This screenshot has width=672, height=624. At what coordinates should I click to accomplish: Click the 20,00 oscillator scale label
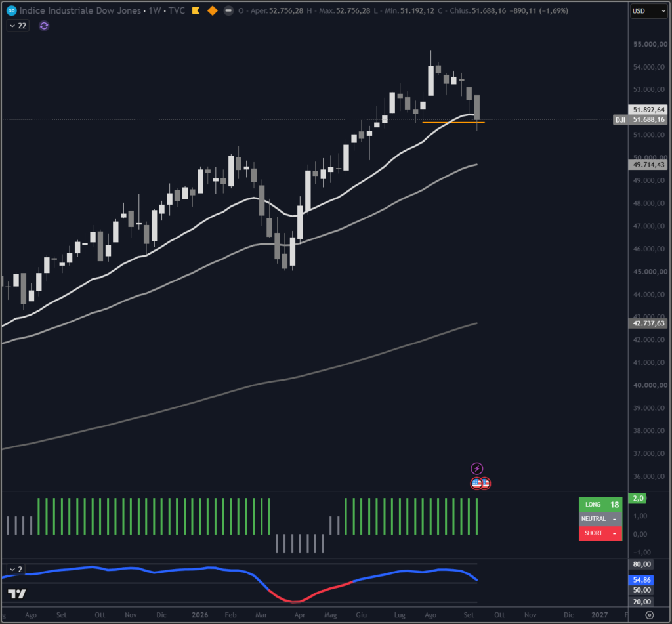coord(642,602)
